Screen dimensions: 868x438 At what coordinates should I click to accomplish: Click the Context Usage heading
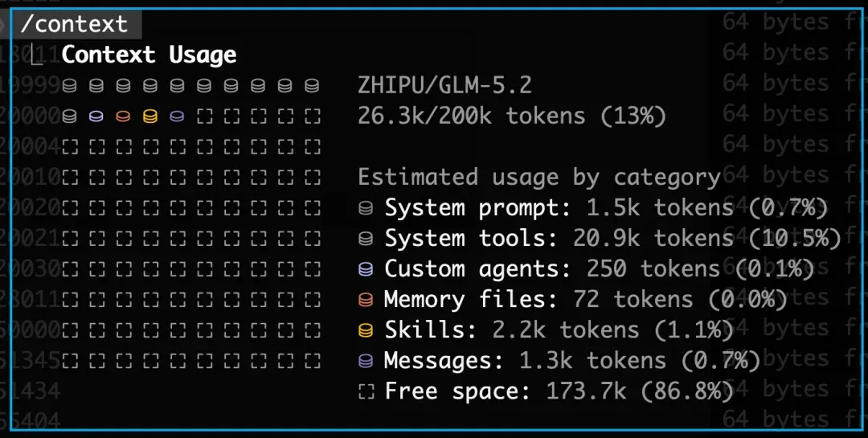(x=149, y=55)
